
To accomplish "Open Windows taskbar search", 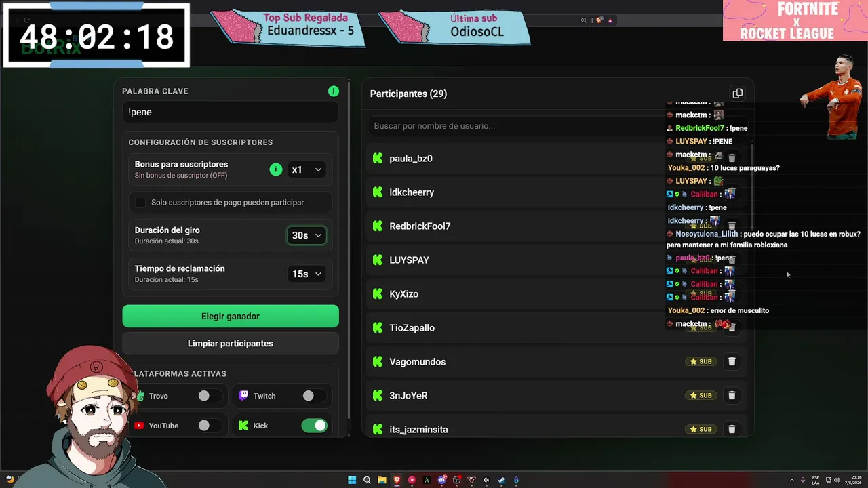I will point(367,480).
